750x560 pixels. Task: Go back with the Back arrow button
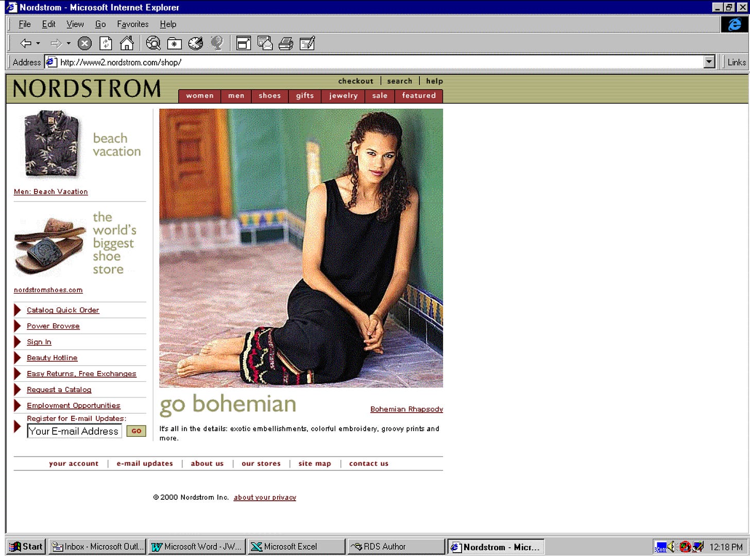[x=26, y=43]
